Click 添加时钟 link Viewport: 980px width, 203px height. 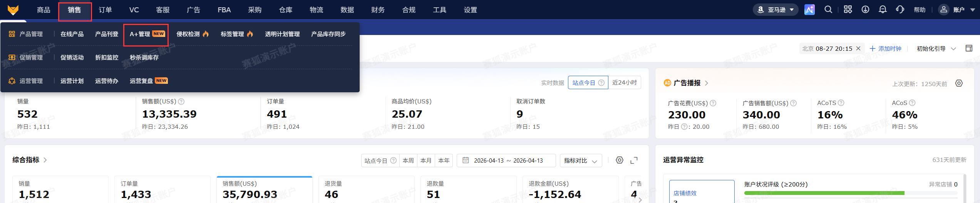885,49
